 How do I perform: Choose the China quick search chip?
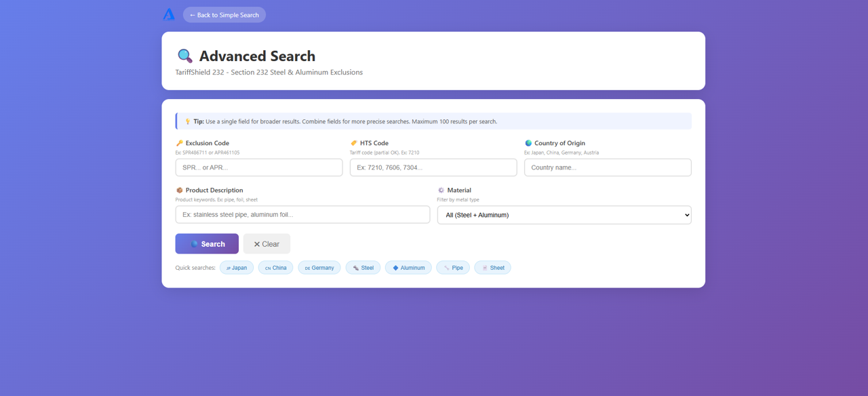(x=276, y=268)
